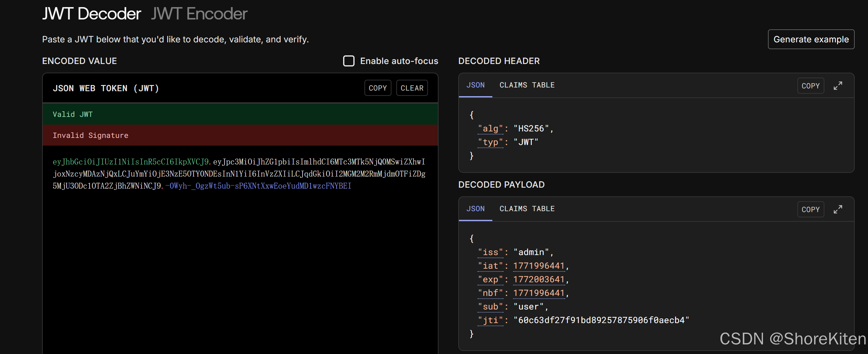868x354 pixels.
Task: Switch to the JWT Encoder tab
Action: (199, 14)
